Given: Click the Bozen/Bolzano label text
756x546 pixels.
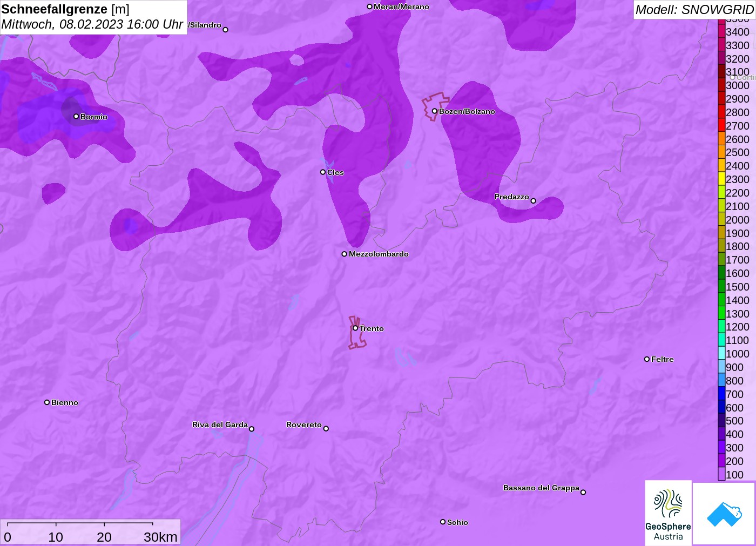Looking at the screenshot, I should click(467, 111).
